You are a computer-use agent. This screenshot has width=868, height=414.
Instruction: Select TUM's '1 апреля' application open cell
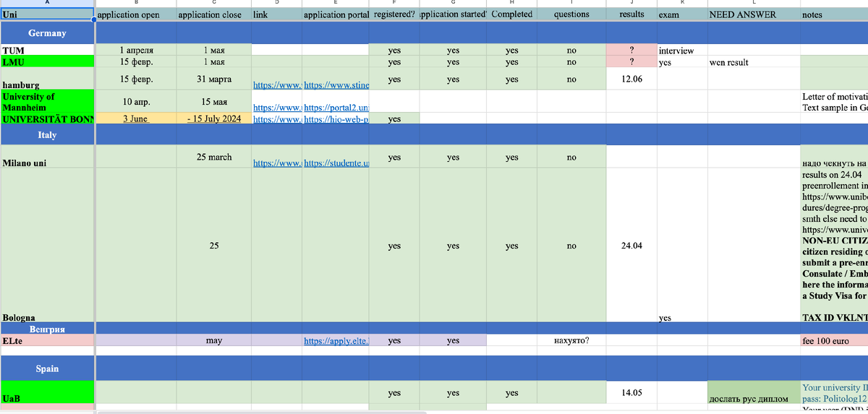coord(135,51)
